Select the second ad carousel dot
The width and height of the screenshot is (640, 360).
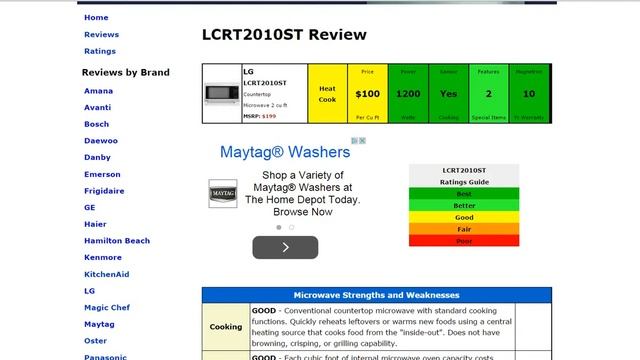tap(291, 227)
